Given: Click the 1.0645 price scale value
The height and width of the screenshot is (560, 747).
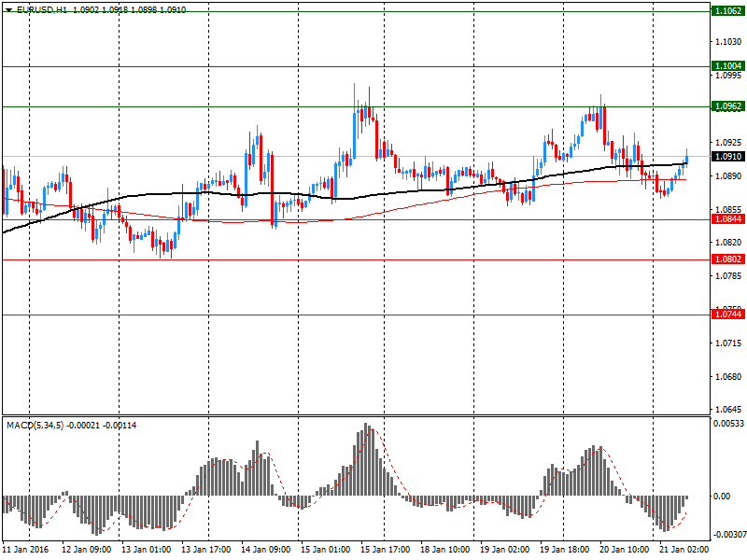Looking at the screenshot, I should point(728,410).
